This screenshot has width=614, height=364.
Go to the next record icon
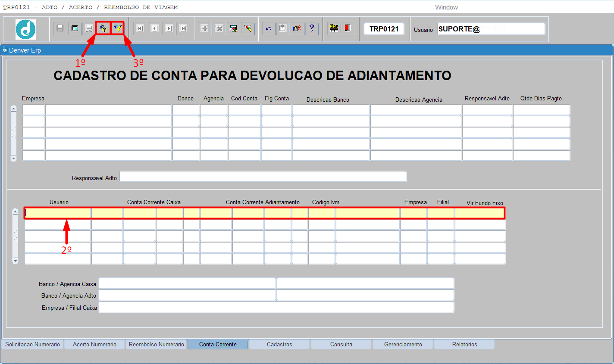click(x=169, y=28)
